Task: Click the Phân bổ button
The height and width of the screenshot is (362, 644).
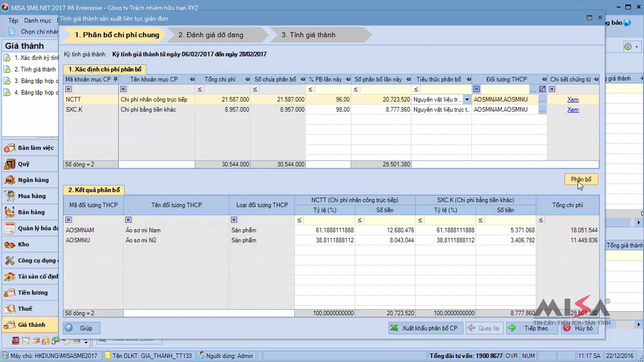Action: tap(581, 179)
